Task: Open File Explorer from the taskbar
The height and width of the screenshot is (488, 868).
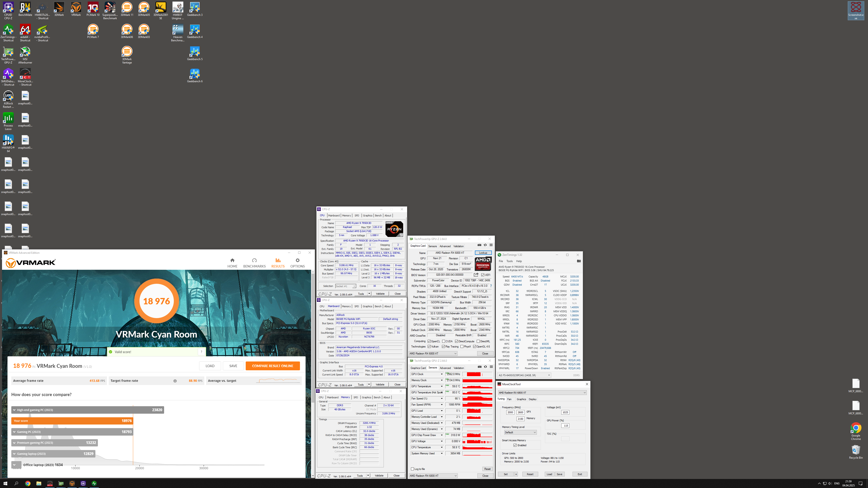Action: click(39, 483)
